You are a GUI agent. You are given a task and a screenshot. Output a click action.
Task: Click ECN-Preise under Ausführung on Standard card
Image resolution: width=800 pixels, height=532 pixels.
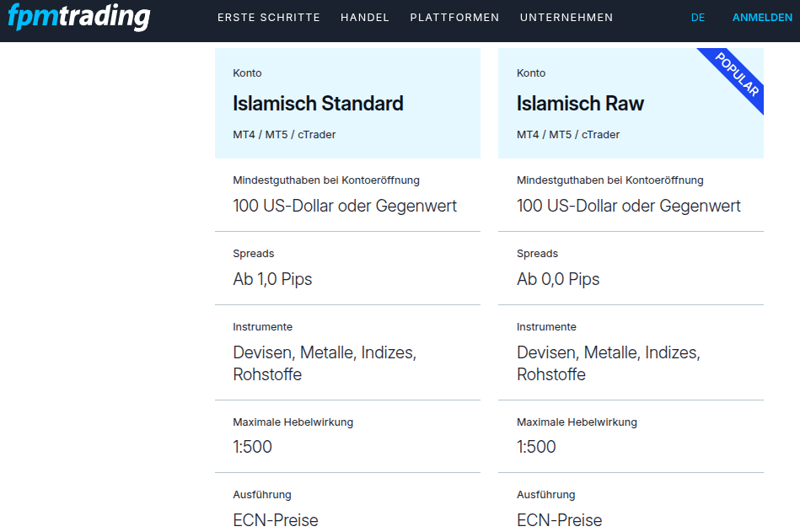pyautogui.click(x=276, y=519)
